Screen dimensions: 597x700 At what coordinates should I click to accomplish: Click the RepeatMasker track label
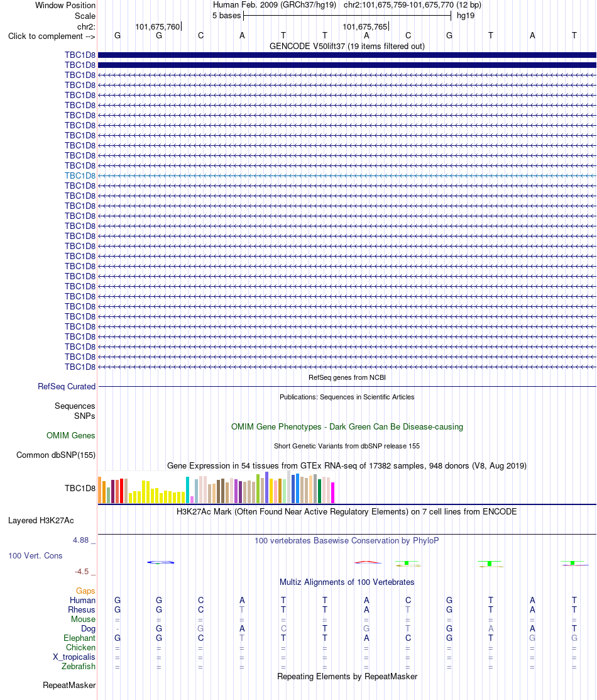[x=69, y=686]
